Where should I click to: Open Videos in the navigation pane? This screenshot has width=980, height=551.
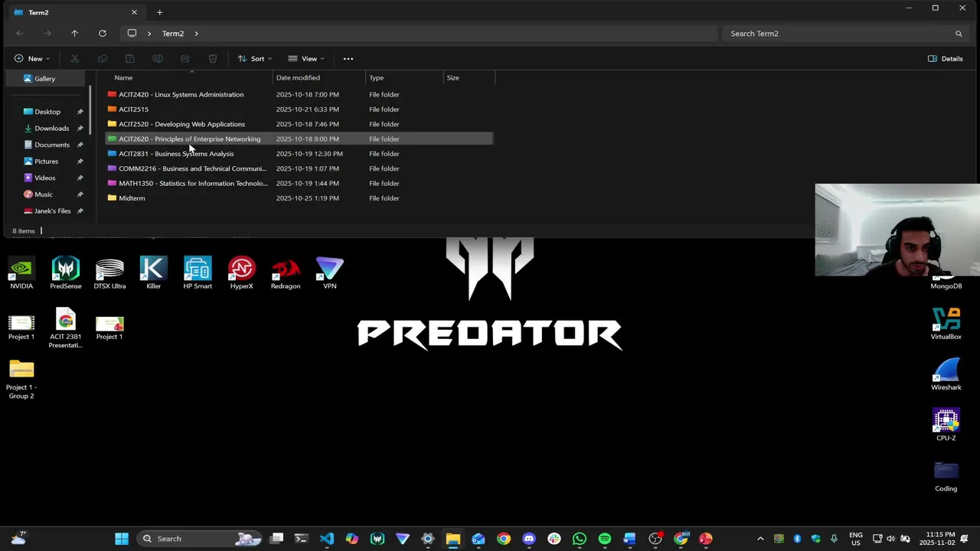[x=45, y=178]
